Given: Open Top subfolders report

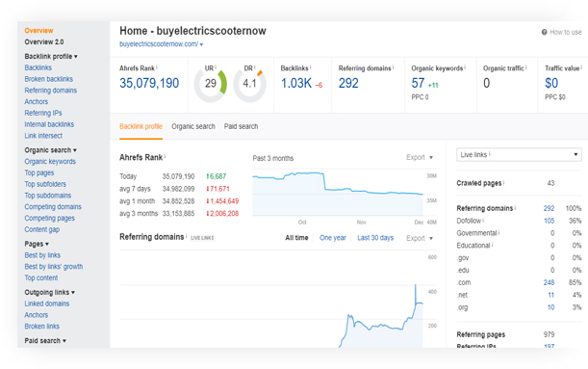Looking at the screenshot, I should click(x=45, y=184).
